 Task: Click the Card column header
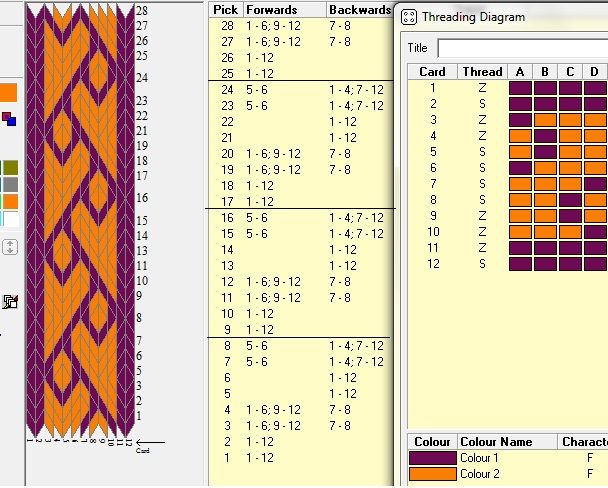pos(432,72)
